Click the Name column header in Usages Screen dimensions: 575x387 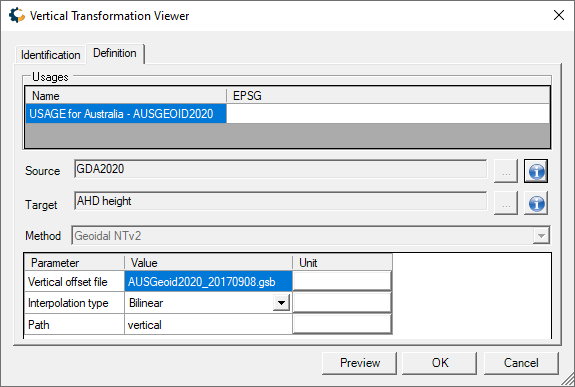[x=126, y=96]
